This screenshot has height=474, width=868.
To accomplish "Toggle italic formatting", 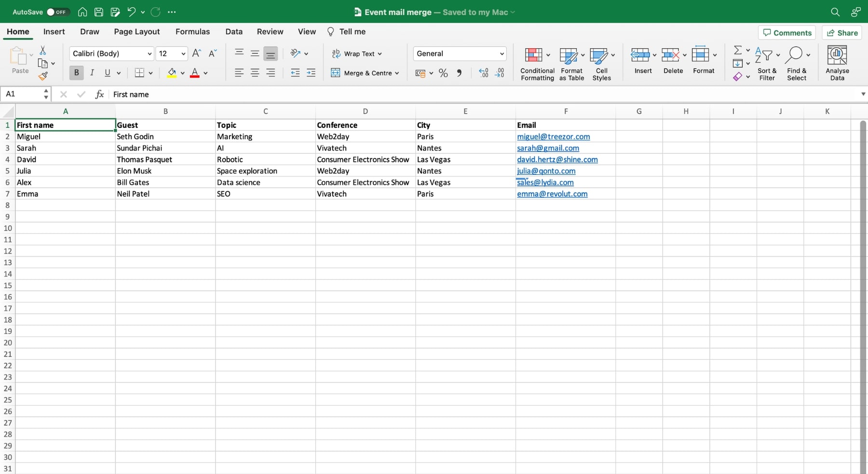I will pos(92,73).
